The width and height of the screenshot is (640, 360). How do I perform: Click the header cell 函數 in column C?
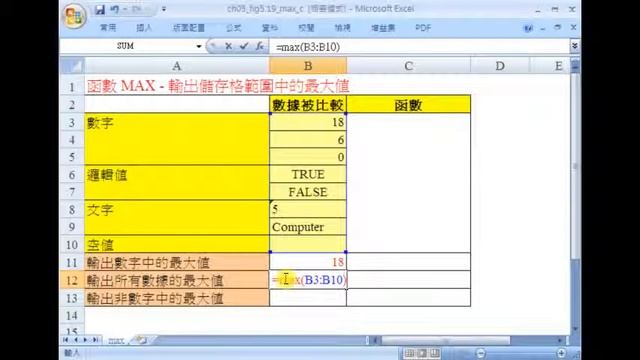(409, 104)
